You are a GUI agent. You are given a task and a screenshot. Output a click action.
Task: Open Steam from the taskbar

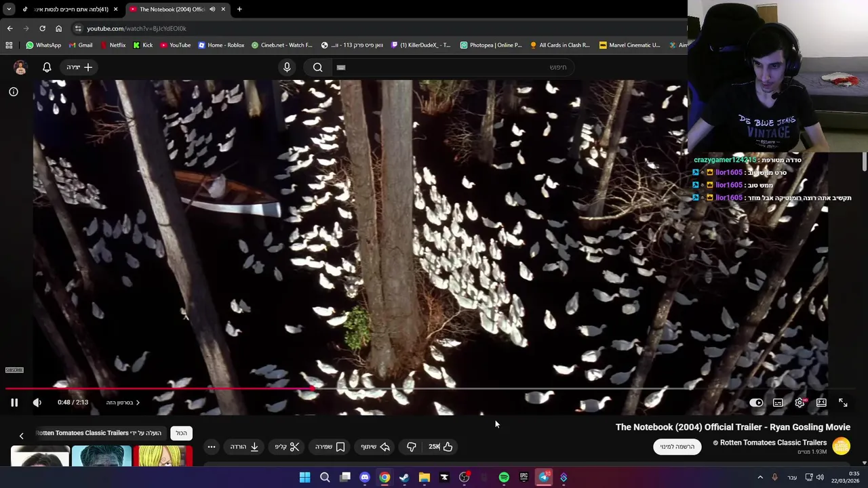tap(404, 478)
